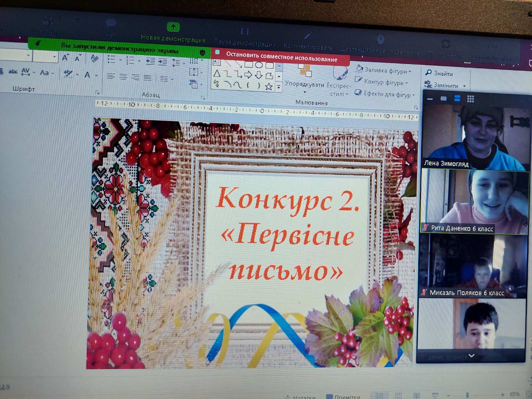This screenshot has height=399, width=532.
Task: Click Новая демонстрация in Zoom toolbar
Action: pyautogui.click(x=173, y=33)
